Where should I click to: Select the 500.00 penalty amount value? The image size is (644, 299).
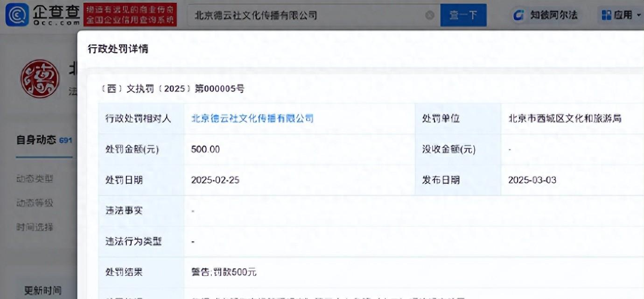pos(205,149)
